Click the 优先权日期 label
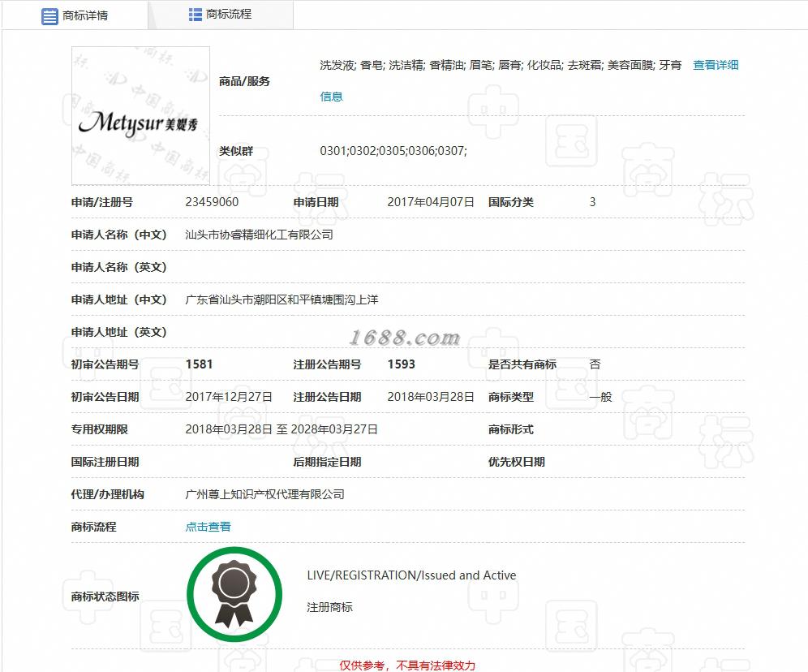The image size is (808, 672). [516, 462]
